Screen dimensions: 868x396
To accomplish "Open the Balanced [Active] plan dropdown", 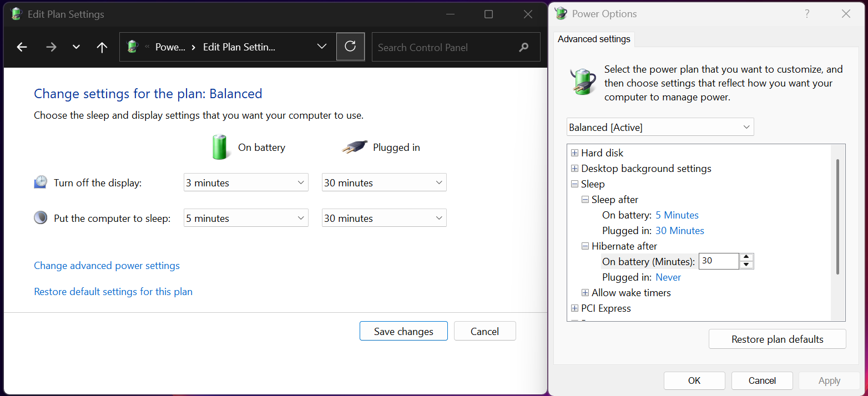I will [x=660, y=127].
